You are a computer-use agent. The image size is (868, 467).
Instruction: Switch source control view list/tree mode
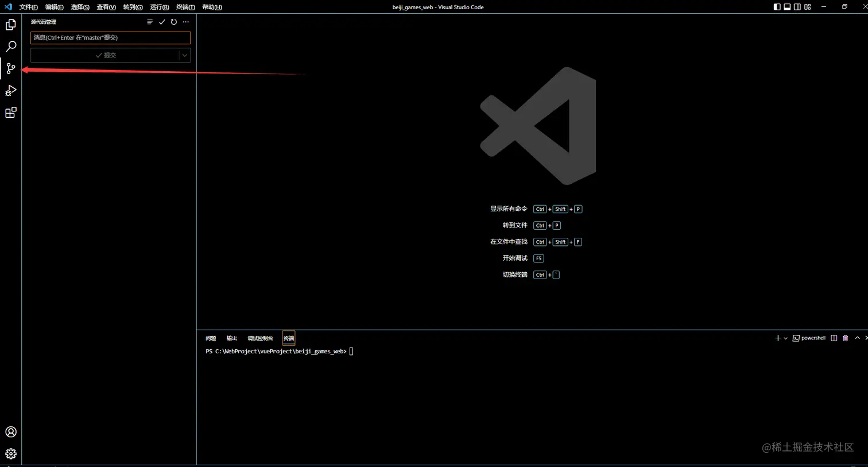point(150,22)
